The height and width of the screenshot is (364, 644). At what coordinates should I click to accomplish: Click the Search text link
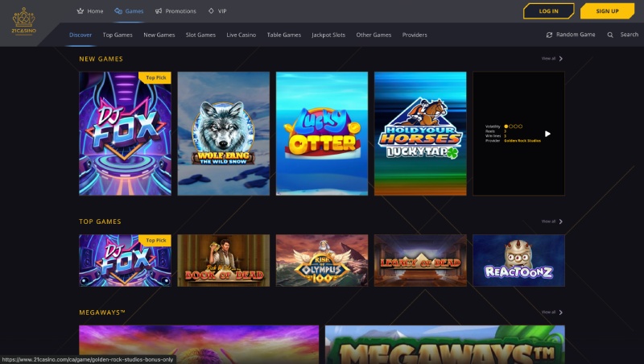(630, 35)
